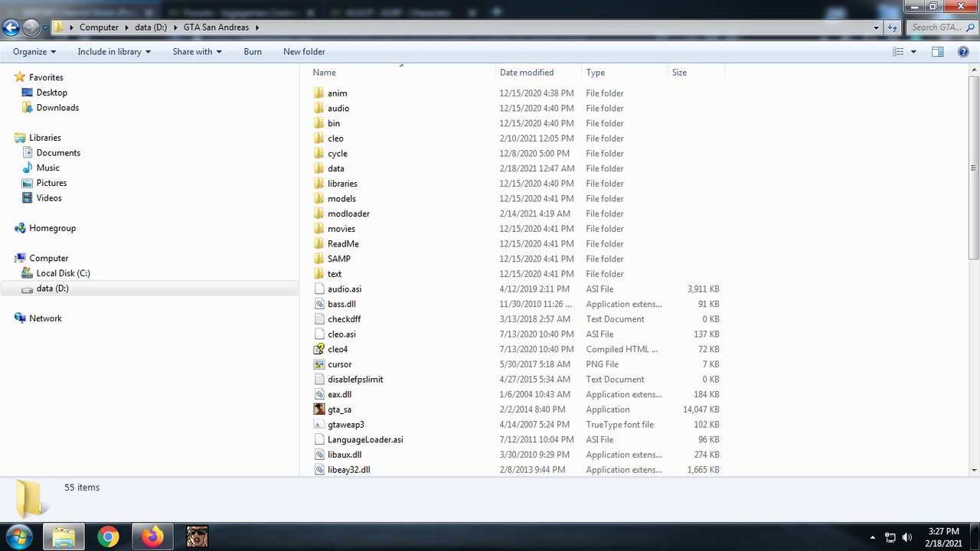Open the address bar history dropdown arrow
This screenshot has height=551, width=980.
pos(877,28)
